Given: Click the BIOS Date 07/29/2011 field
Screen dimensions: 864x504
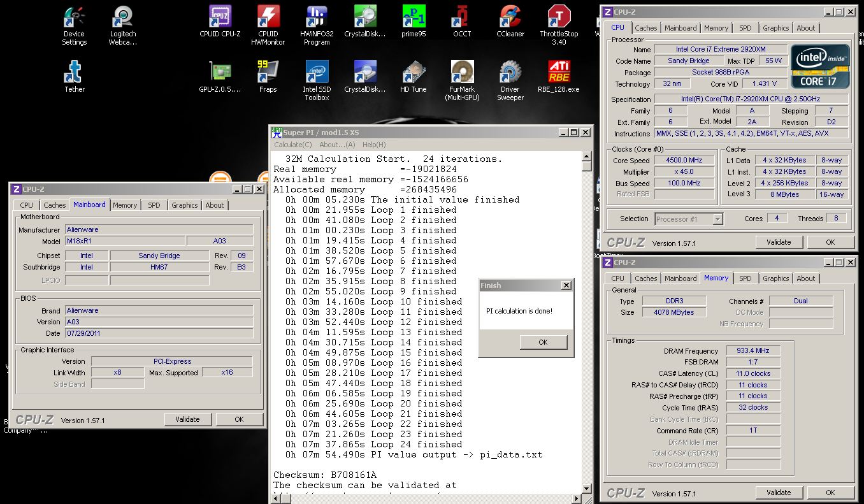Looking at the screenshot, I should (159, 333).
